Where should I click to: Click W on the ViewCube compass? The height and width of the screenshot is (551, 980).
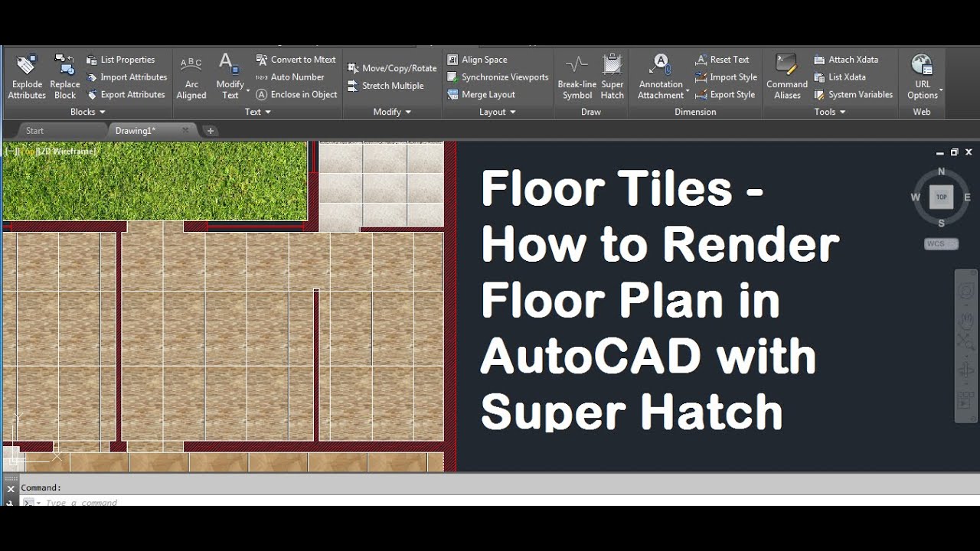tap(915, 197)
